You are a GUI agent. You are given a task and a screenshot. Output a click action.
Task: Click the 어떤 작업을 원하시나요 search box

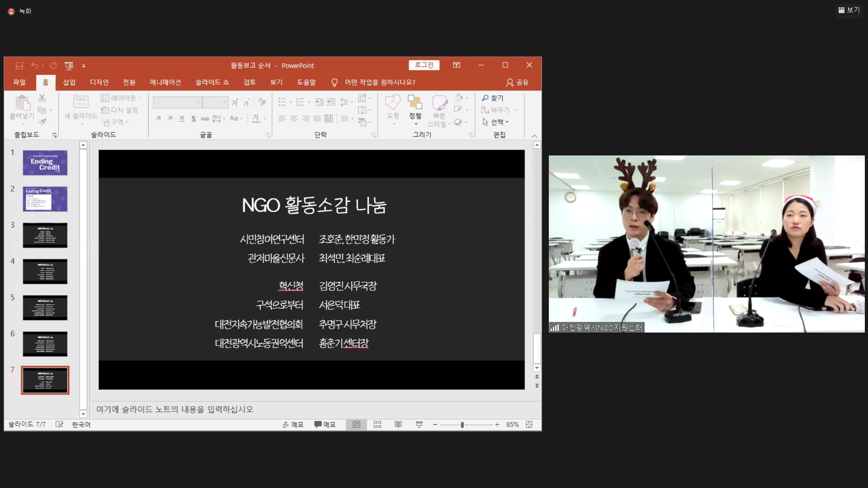pyautogui.click(x=380, y=82)
